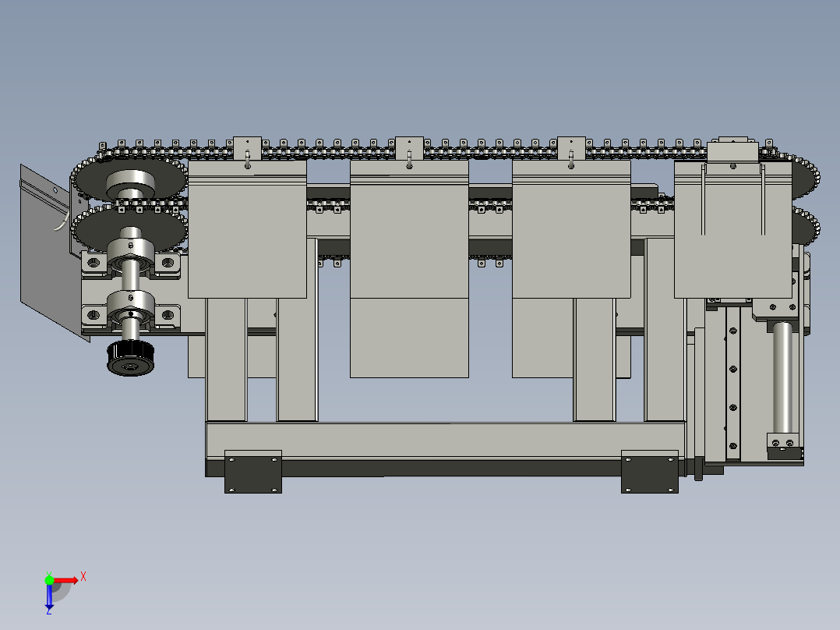Select the rightmost hanging plate with two slots
The width and height of the screenshot is (840, 630).
[732, 229]
